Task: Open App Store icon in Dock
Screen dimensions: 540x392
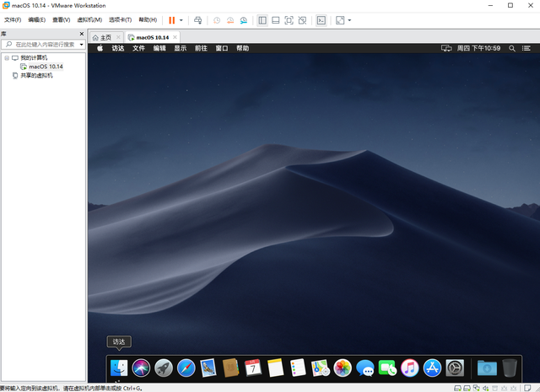Action: (432, 368)
